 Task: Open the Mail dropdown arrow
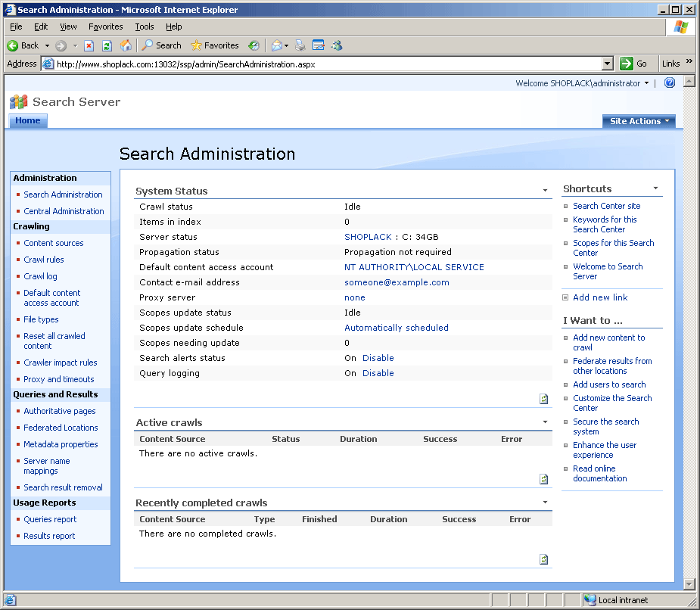coord(286,45)
